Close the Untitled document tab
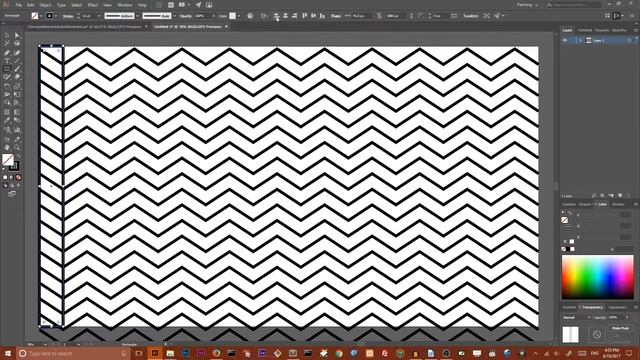 coord(227,27)
